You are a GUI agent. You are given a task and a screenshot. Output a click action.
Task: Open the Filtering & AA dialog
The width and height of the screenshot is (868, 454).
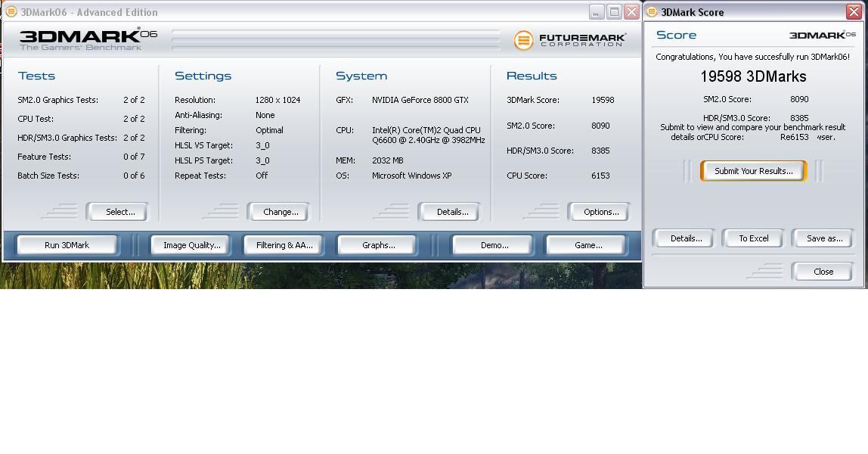[x=284, y=244]
